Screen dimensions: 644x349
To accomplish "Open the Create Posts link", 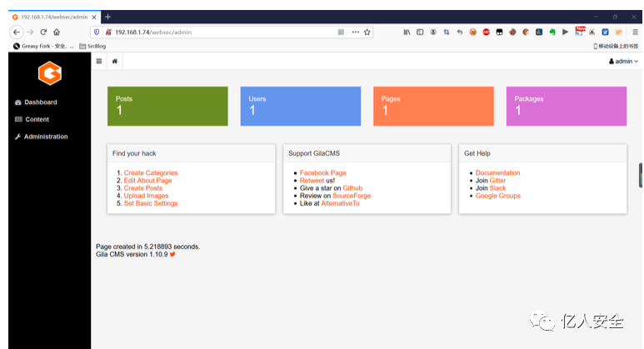I will tap(143, 188).
